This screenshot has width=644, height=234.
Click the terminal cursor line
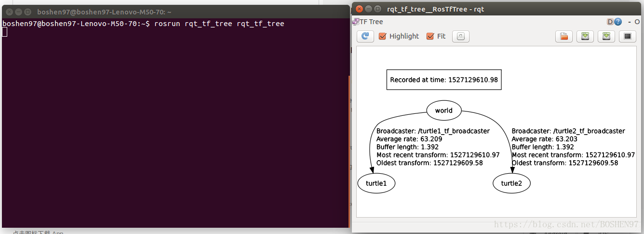pyautogui.click(x=5, y=32)
